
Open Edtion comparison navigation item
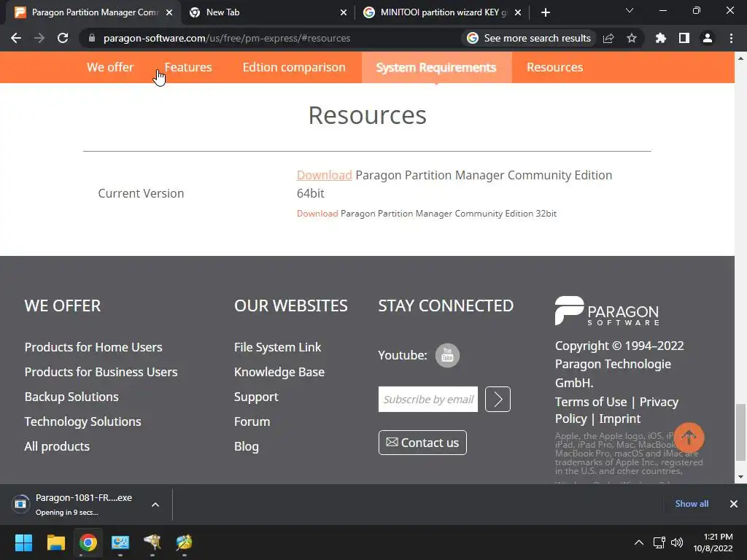click(x=294, y=67)
